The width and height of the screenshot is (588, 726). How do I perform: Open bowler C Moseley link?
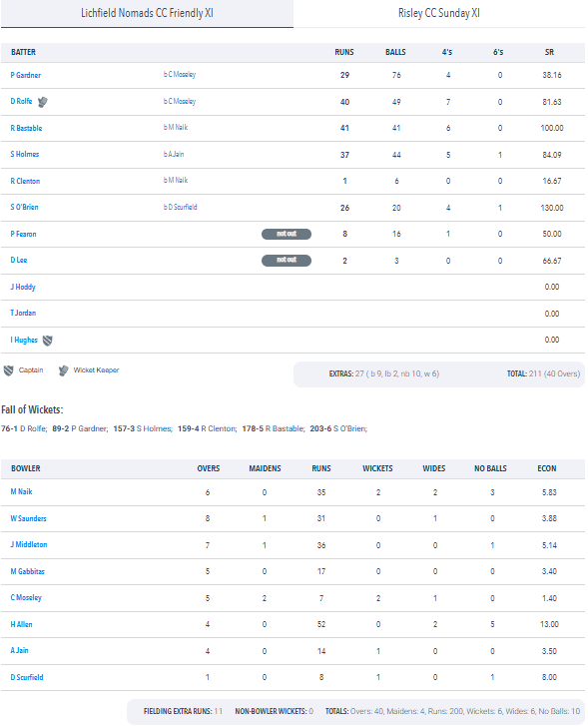click(26, 598)
